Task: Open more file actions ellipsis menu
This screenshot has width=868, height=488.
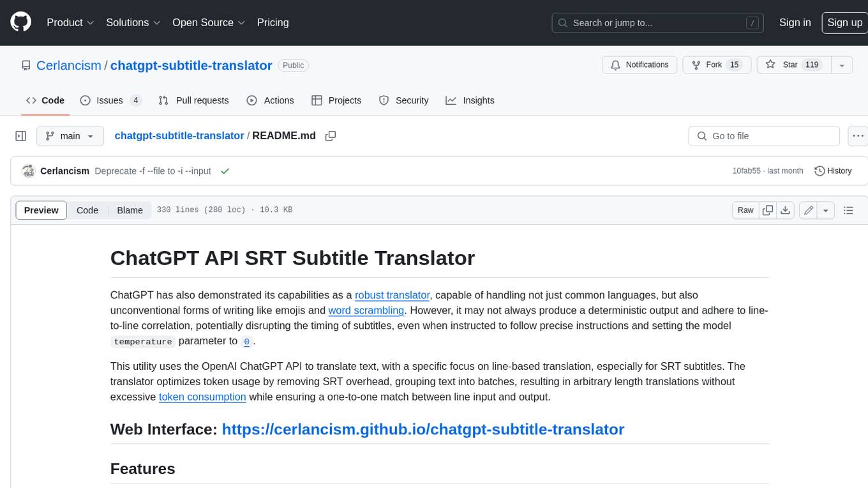Action: 858,136
